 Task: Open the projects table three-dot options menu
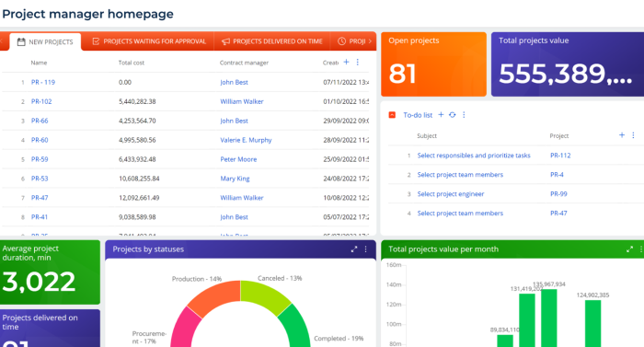tap(358, 62)
